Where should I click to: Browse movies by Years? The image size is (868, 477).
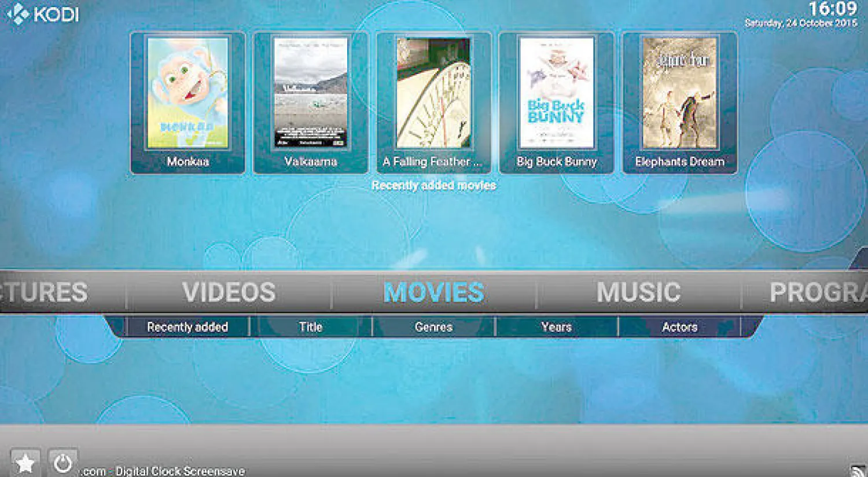[556, 327]
